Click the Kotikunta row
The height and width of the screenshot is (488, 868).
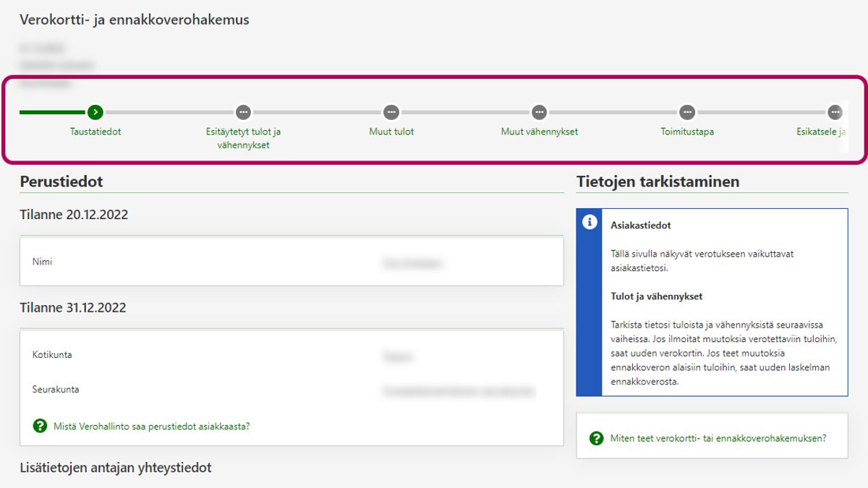point(292,355)
